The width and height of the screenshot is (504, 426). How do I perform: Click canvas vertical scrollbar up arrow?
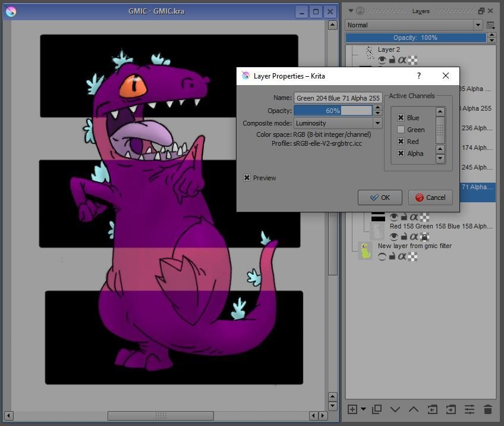click(333, 25)
